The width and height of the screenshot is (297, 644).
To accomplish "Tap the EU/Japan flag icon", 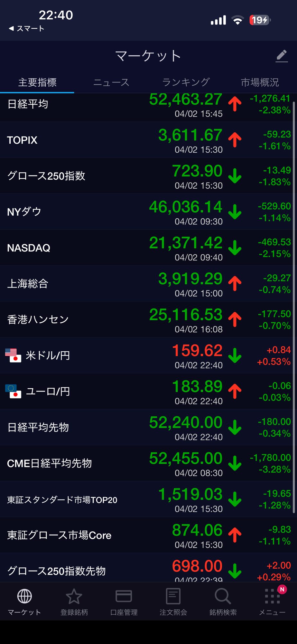I will click(13, 391).
